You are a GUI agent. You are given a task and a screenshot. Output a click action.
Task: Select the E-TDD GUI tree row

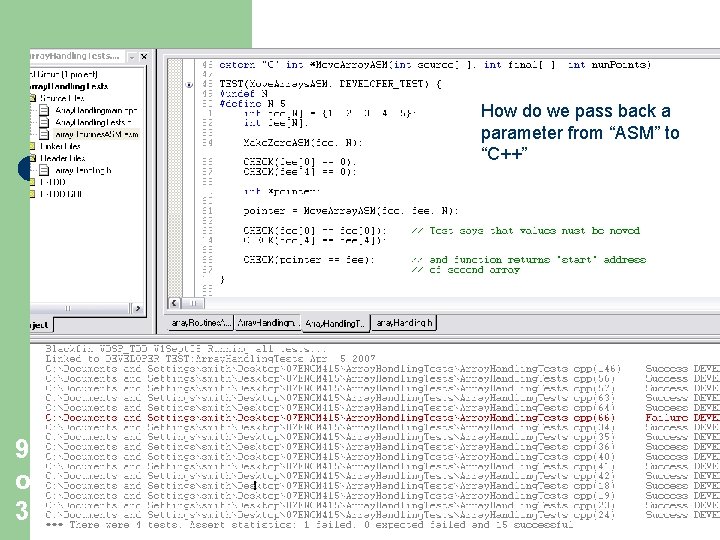[61, 194]
